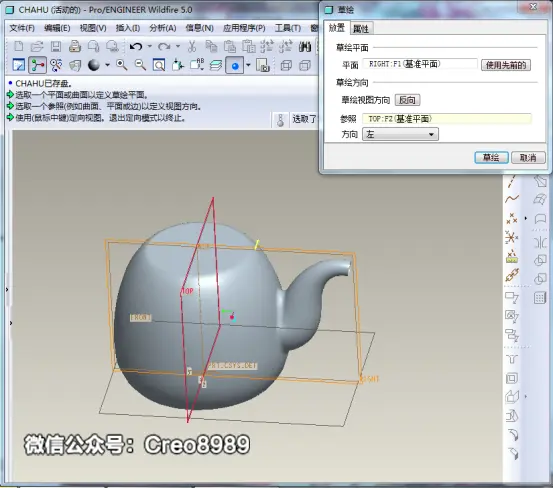Image resolution: width=554 pixels, height=489 pixels.
Task: Open the 方向 dropdown showing 左
Action: 400,134
